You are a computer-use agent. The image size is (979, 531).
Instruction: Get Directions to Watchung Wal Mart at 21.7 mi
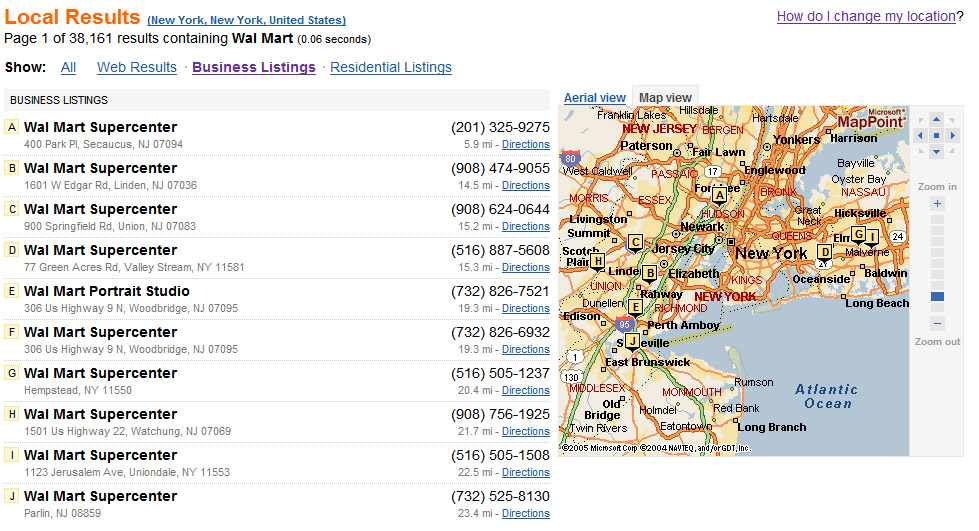(526, 431)
